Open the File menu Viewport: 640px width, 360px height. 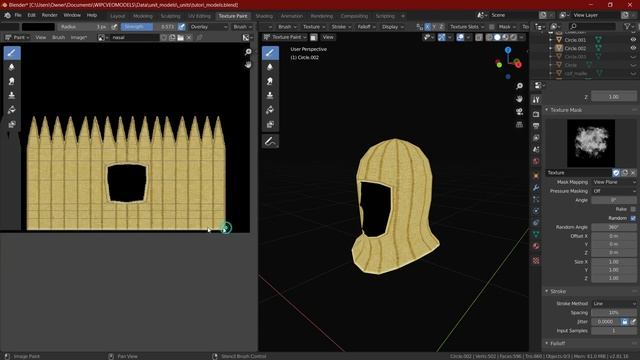coord(18,15)
